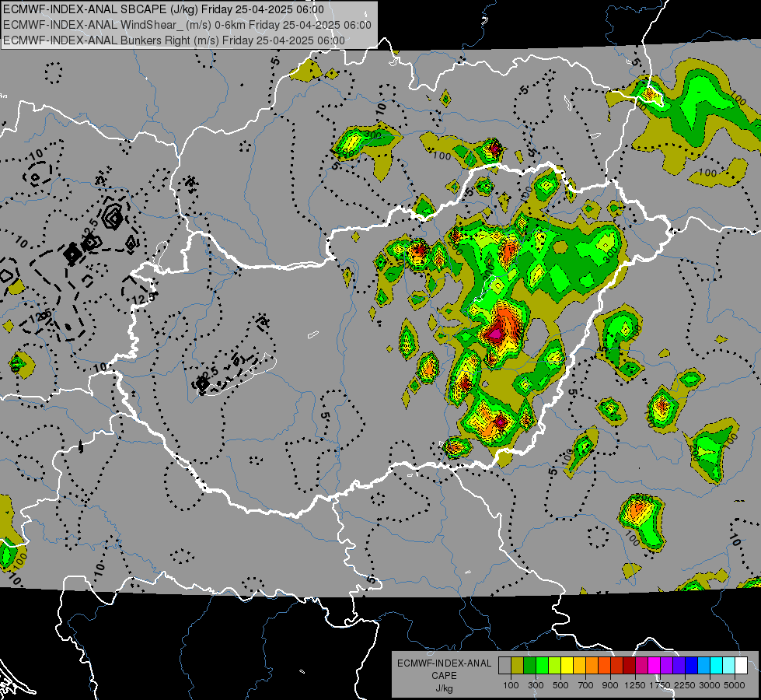Click the 5000 value under legend

pos(735,685)
